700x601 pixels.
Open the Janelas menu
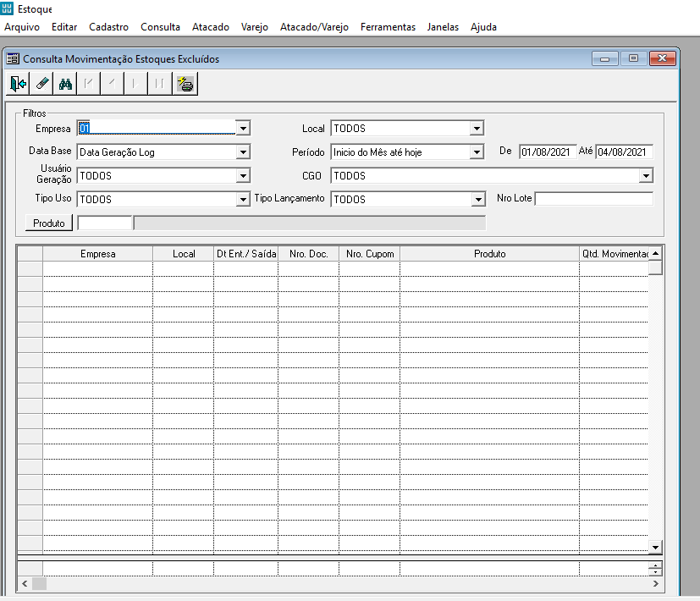coord(443,27)
